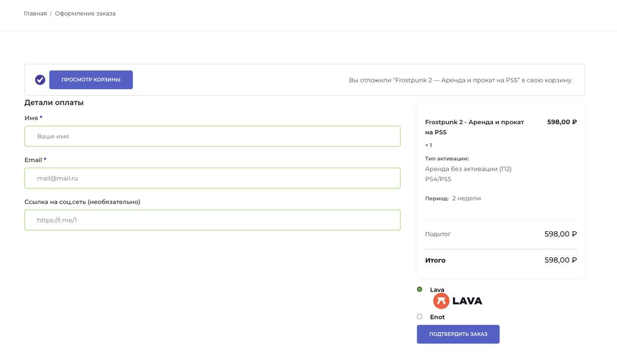Focus the Email input field

213,178
